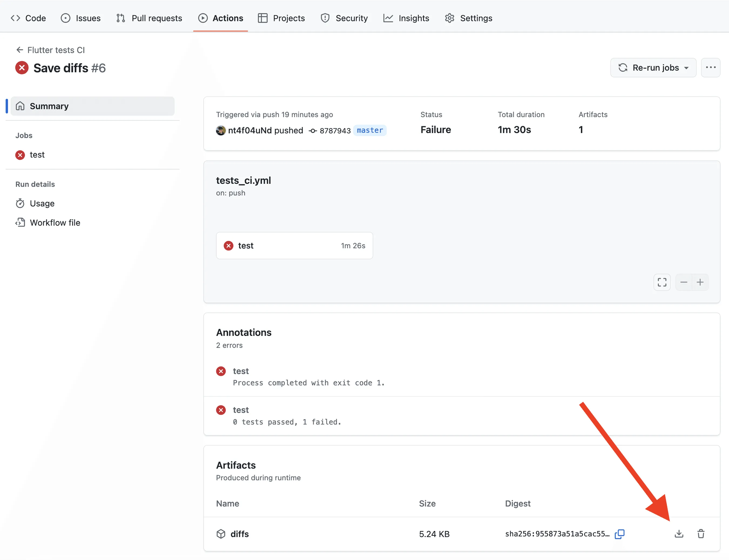Image resolution: width=729 pixels, height=560 pixels.
Task: Click the Actions play icon
Action: (203, 18)
